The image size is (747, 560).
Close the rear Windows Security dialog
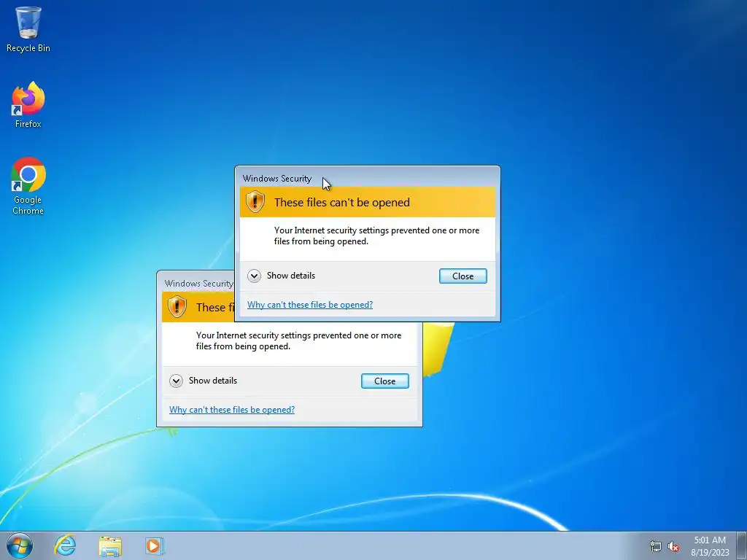(x=385, y=381)
